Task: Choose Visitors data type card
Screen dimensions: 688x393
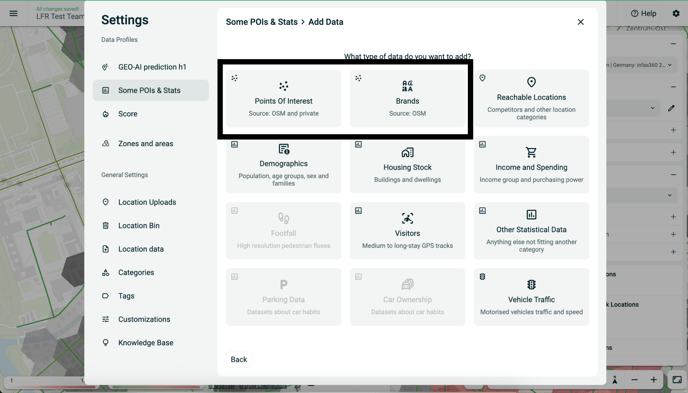Action: click(x=407, y=231)
